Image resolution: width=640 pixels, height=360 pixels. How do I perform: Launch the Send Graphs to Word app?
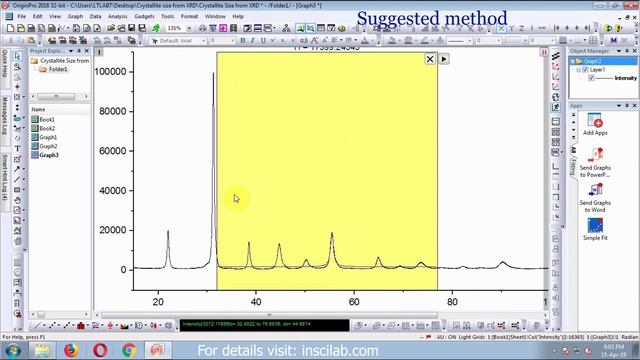click(x=595, y=198)
